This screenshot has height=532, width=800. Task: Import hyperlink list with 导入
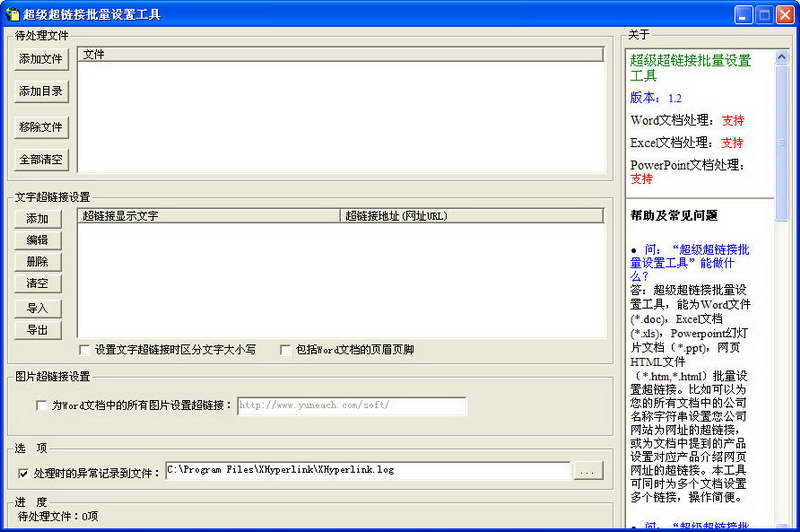[x=38, y=309]
